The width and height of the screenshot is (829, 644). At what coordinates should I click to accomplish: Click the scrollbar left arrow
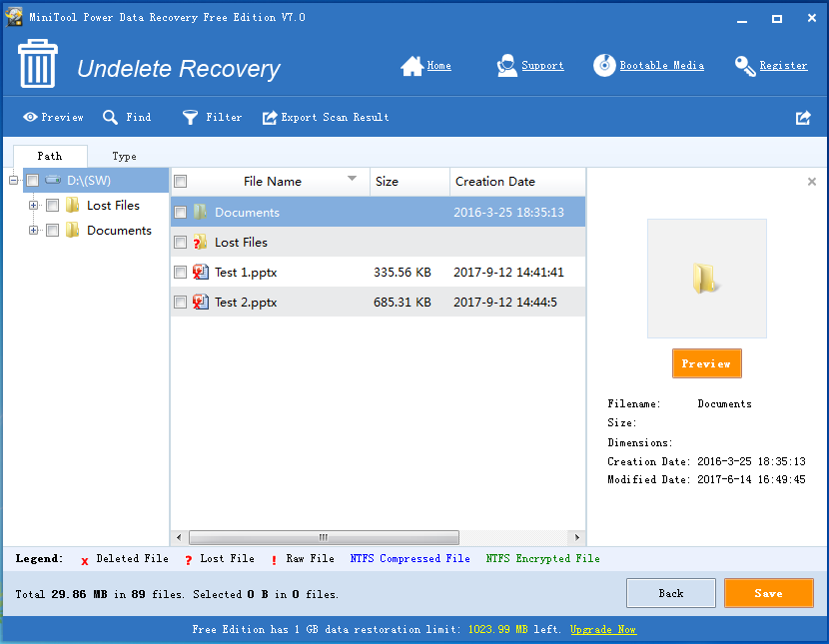[179, 537]
